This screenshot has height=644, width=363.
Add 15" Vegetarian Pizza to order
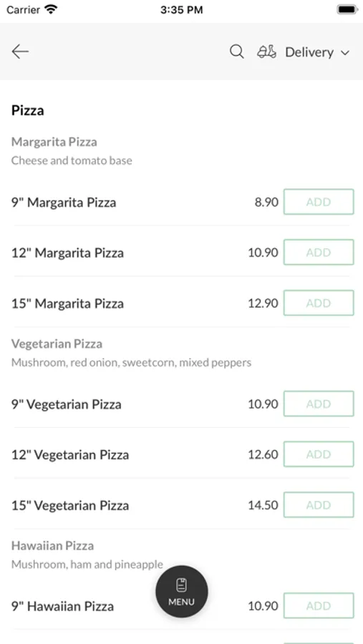(x=319, y=504)
